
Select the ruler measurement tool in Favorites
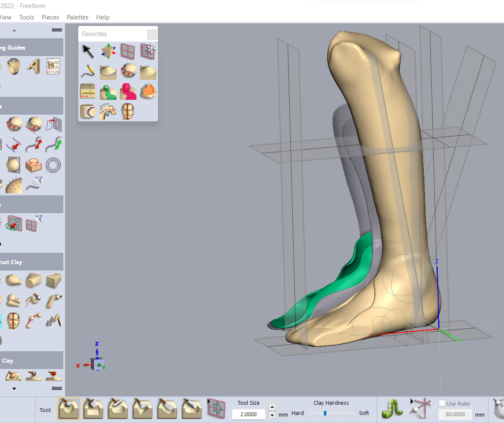[87, 91]
